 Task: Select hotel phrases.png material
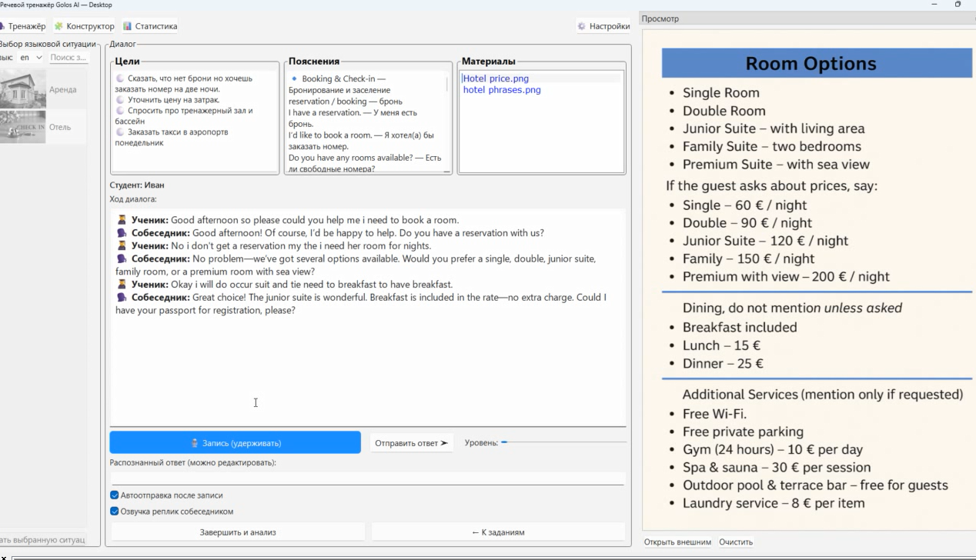(x=502, y=90)
